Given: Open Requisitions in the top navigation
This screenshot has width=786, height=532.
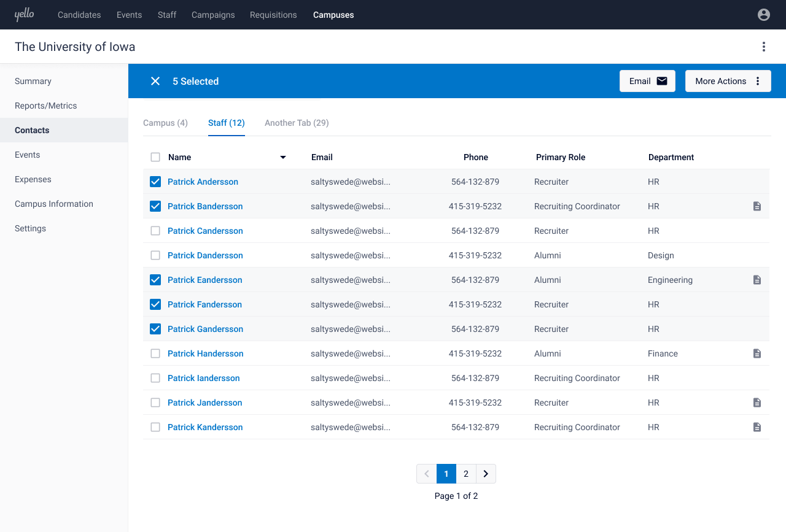Looking at the screenshot, I should tap(273, 15).
